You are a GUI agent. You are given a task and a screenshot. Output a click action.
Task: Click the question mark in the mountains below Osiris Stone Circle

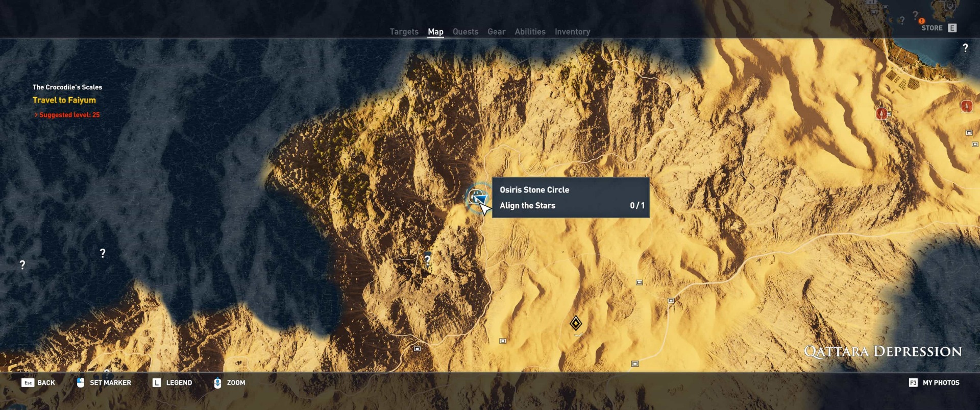point(428,259)
